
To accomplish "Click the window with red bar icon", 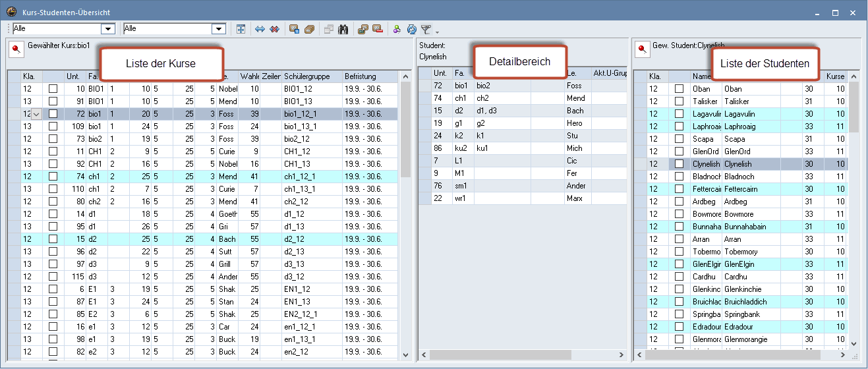I will click(x=377, y=29).
